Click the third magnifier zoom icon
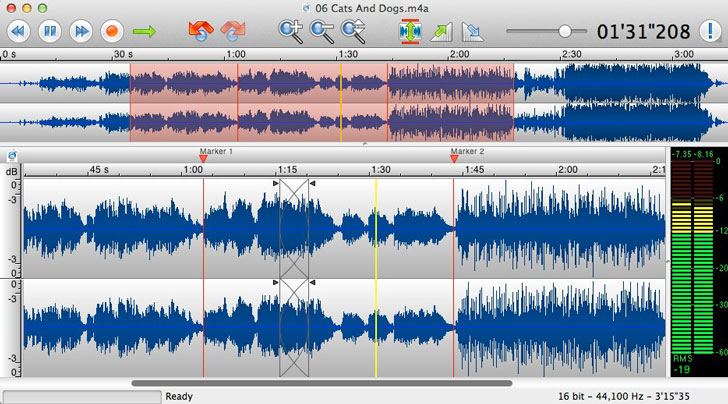Screen dimensions: 728x404 coord(352,31)
